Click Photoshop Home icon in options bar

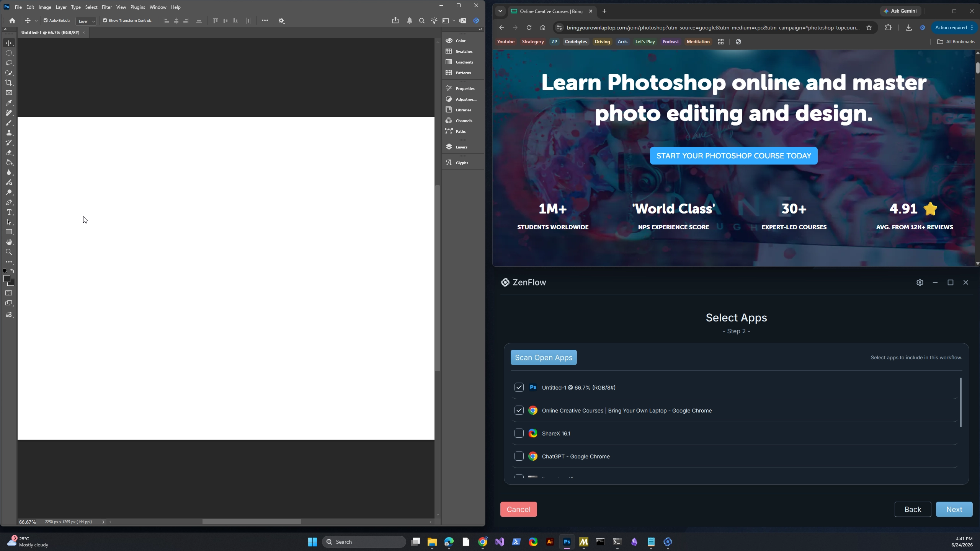point(12,21)
